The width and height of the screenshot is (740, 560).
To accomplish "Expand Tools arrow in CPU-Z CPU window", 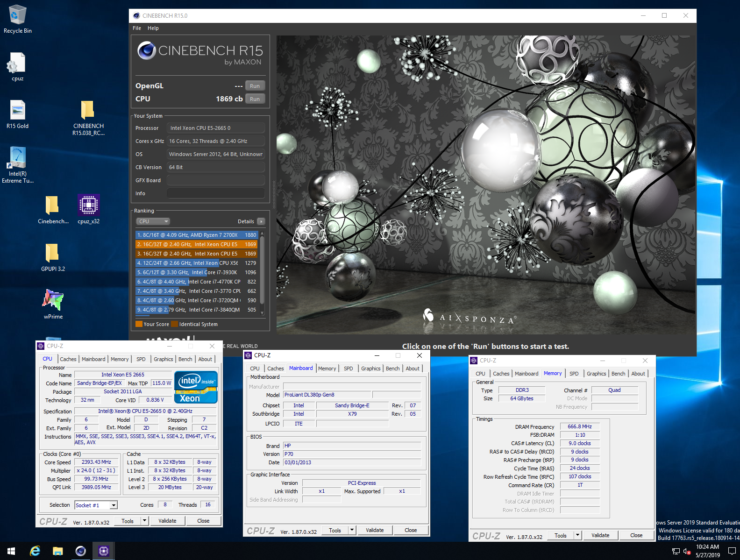I will coord(145,521).
